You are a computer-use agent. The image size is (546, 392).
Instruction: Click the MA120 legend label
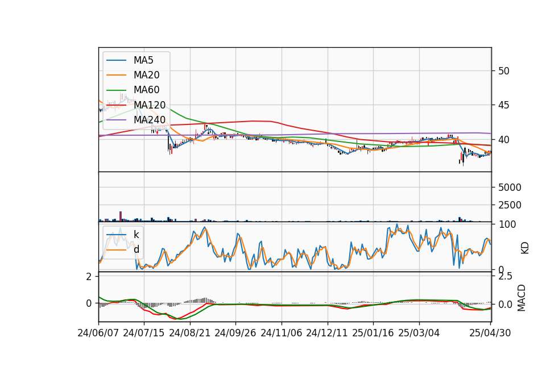(x=150, y=105)
